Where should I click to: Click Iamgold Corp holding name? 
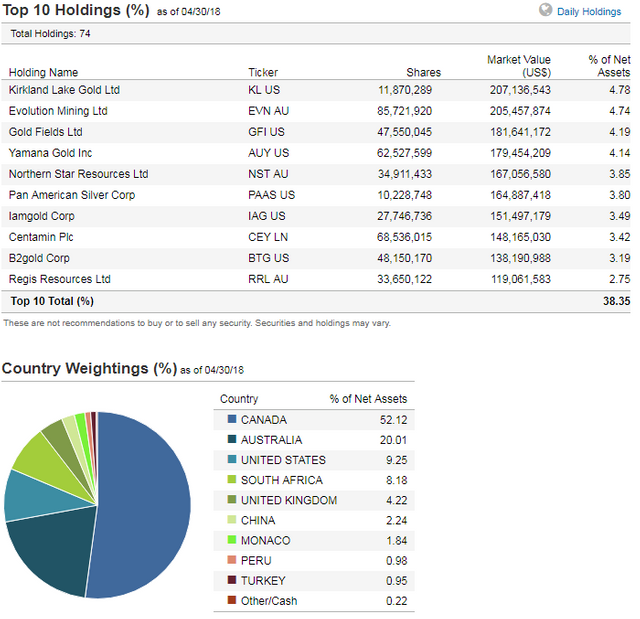tap(41, 216)
